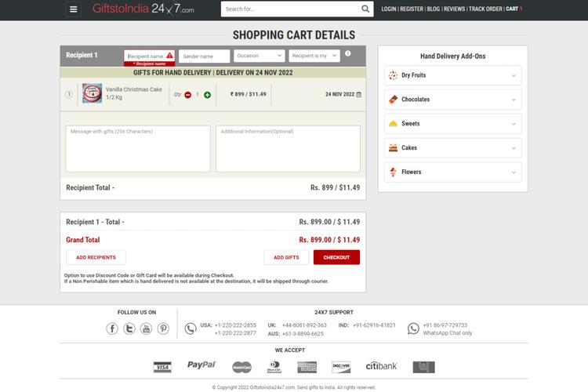588x392 pixels.
Task: Open BLOG from top navigation
Action: (433, 9)
